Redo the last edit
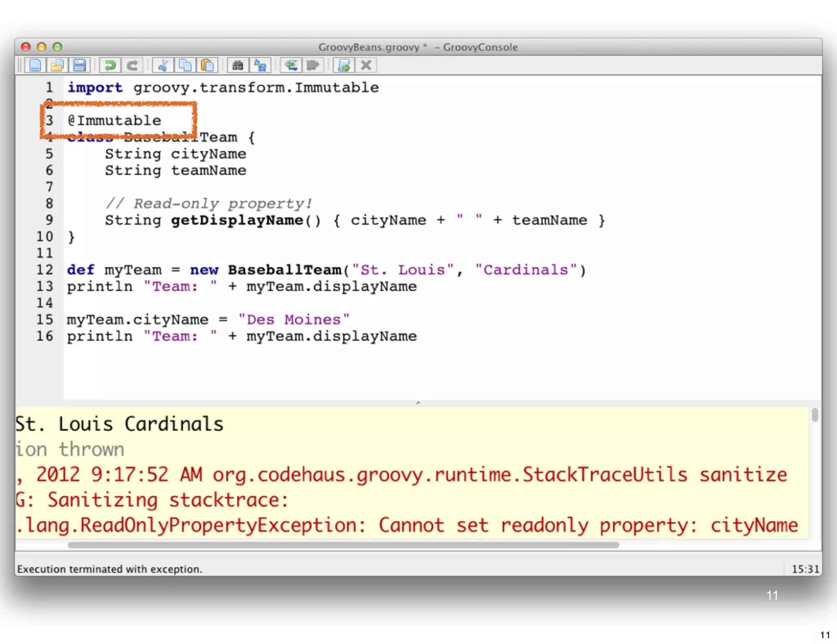 [x=132, y=65]
